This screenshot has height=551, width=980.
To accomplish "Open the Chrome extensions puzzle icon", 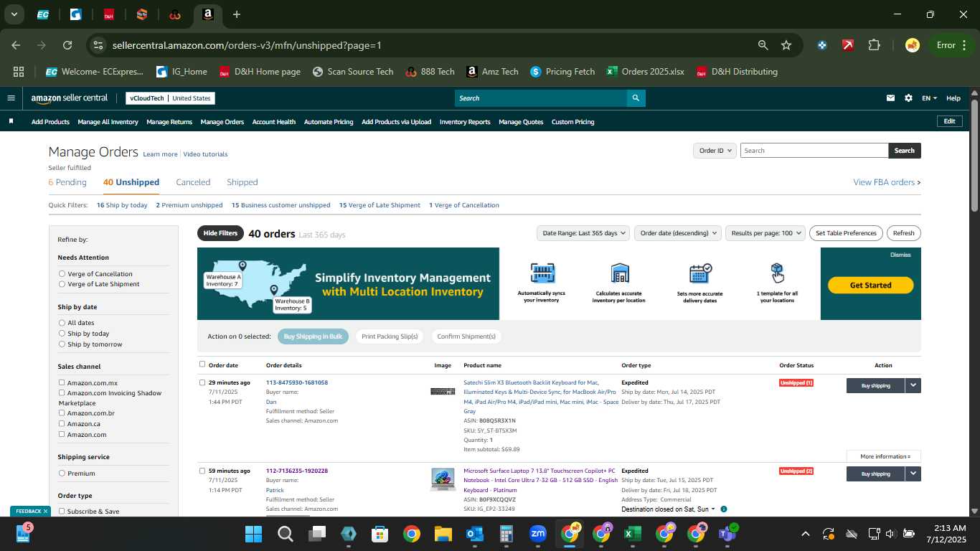I will pos(874,45).
